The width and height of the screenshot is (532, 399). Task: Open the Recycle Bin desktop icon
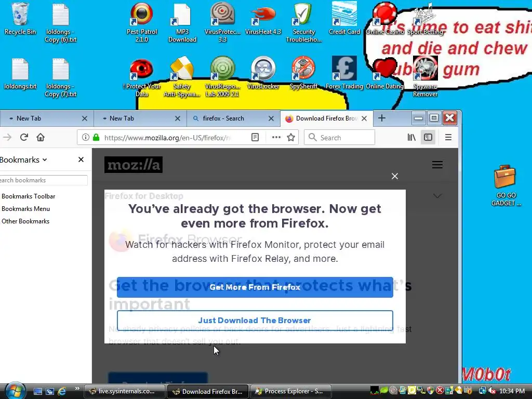[20, 19]
